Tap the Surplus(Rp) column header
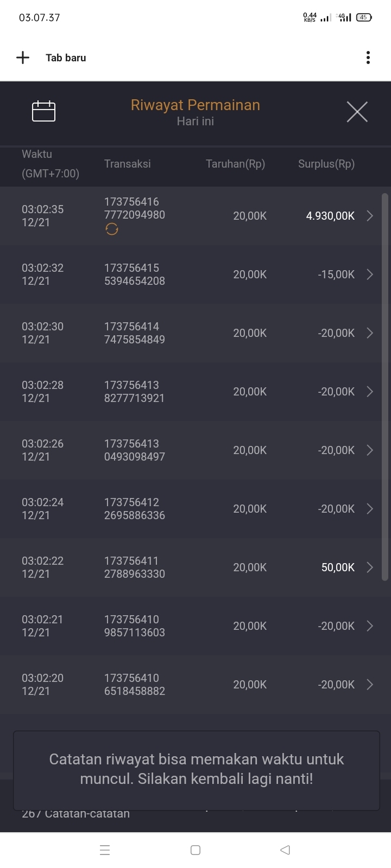Image resolution: width=391 pixels, height=868 pixels. 326,164
